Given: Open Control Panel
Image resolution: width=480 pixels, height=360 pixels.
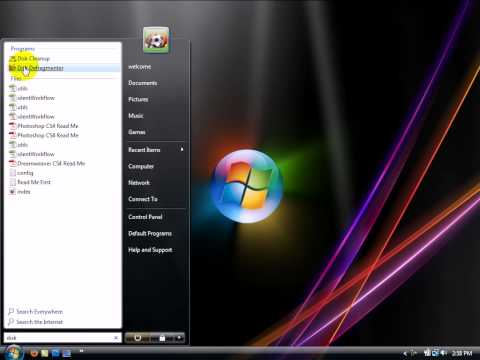Looking at the screenshot, I should pos(145,217).
